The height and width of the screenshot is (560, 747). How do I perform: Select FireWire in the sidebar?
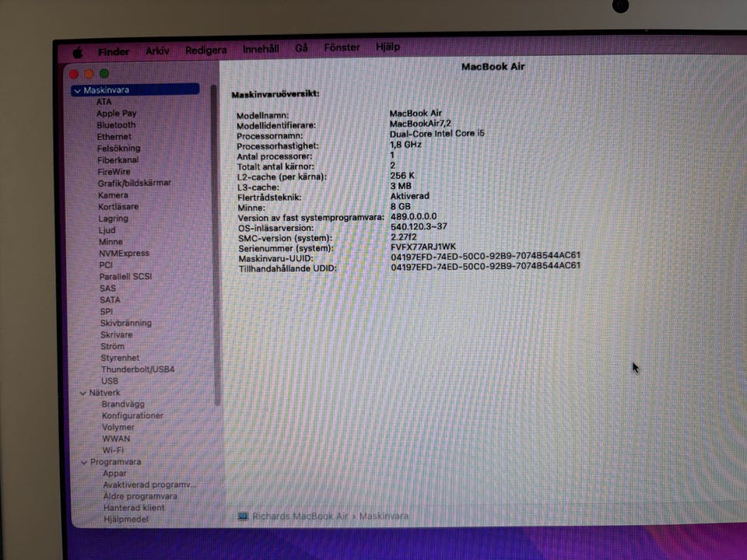114,172
